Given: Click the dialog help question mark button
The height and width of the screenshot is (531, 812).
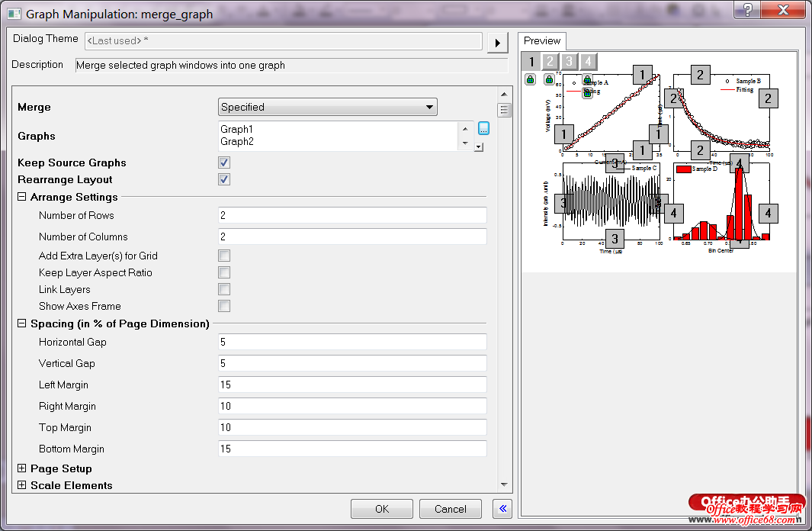Looking at the screenshot, I should pos(748,9).
